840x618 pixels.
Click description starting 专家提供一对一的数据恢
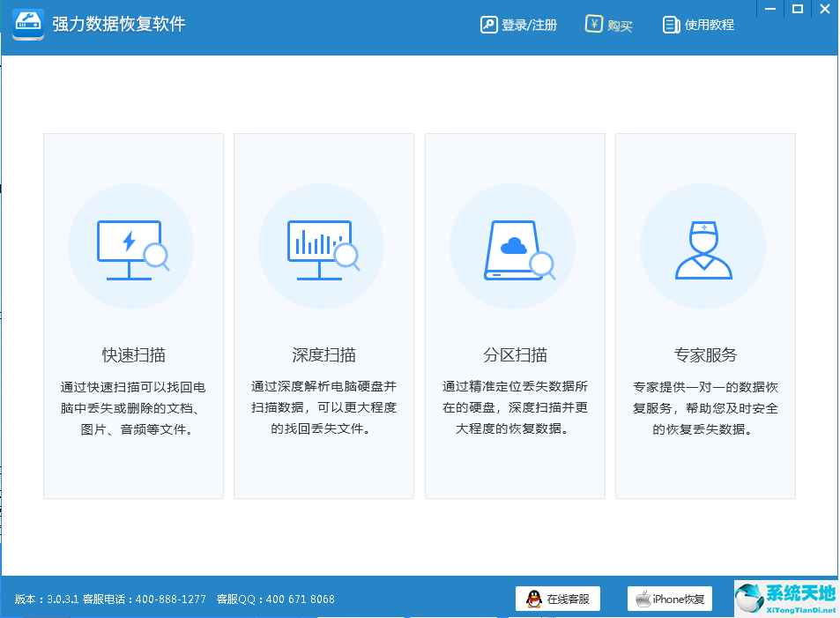coord(705,408)
